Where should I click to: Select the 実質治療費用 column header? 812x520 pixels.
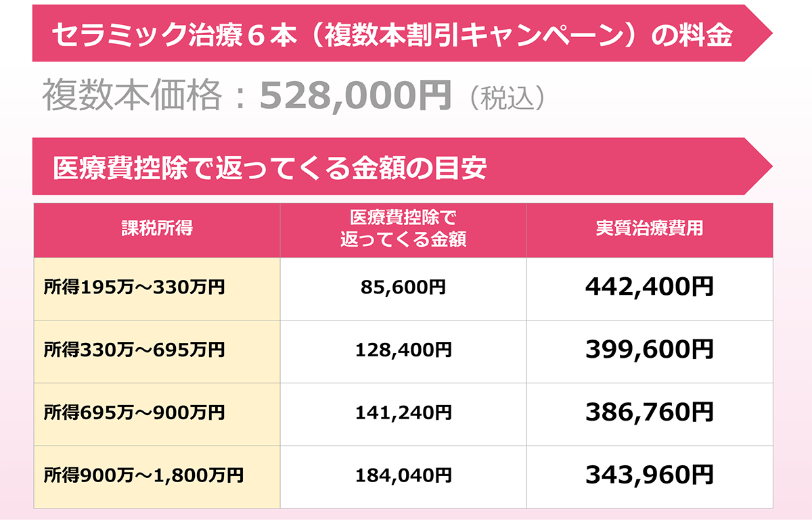click(650, 229)
